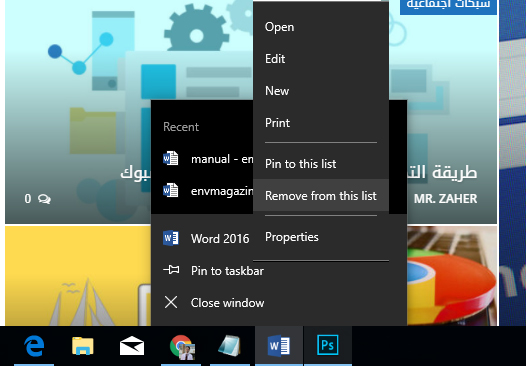Switch to Google Chrome on taskbar
Image resolution: width=526 pixels, height=366 pixels.
(x=181, y=347)
